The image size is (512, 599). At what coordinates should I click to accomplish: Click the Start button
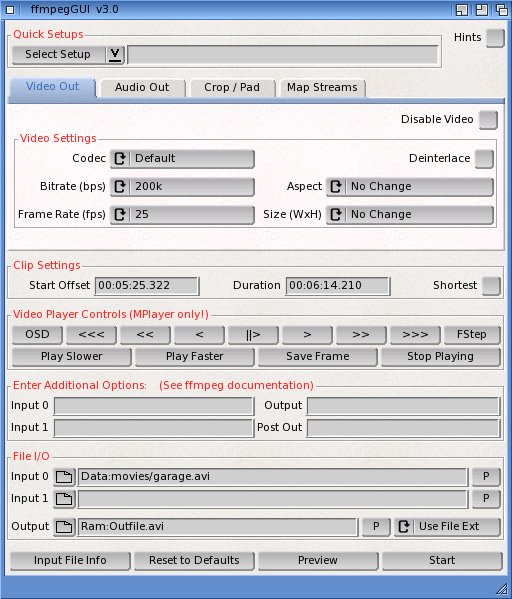[x=442, y=561]
